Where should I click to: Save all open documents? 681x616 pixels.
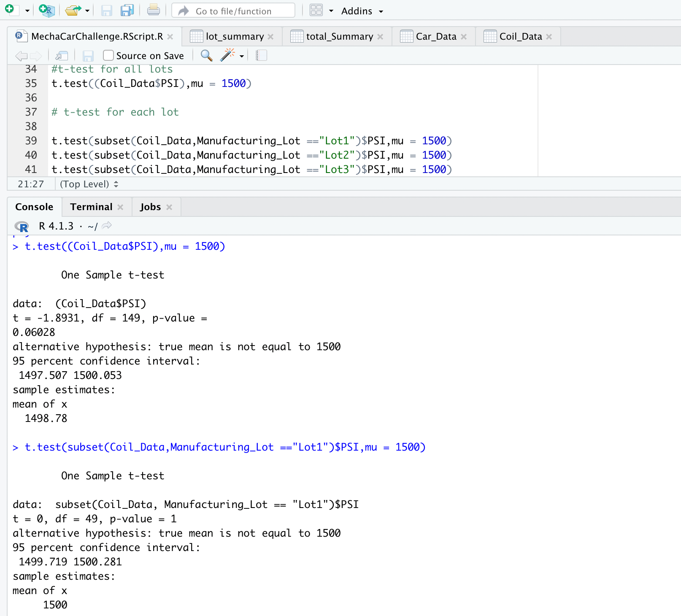point(127,11)
